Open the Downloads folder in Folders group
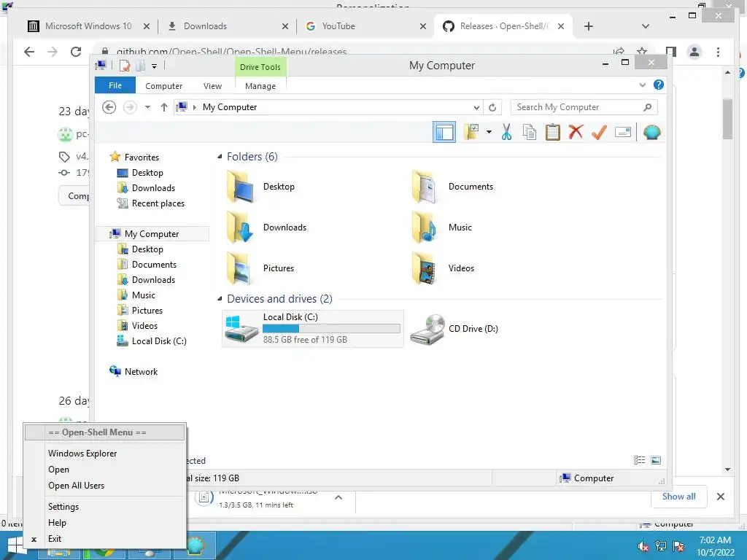This screenshot has width=747, height=560. click(x=266, y=227)
